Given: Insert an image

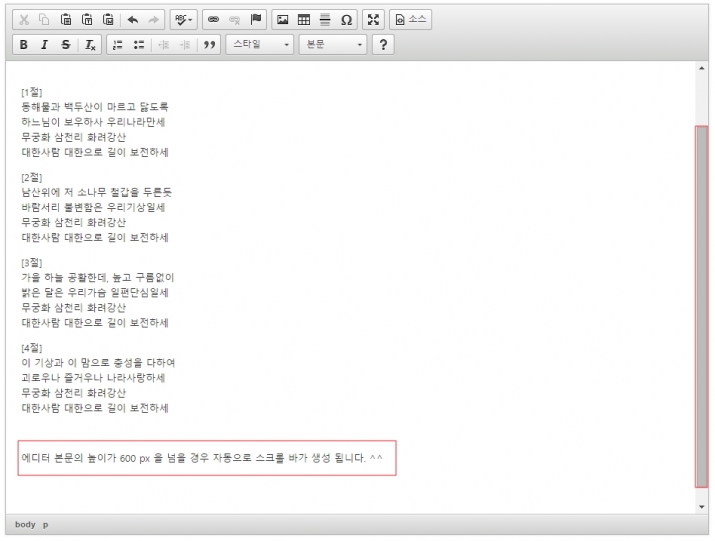Looking at the screenshot, I should pyautogui.click(x=283, y=20).
